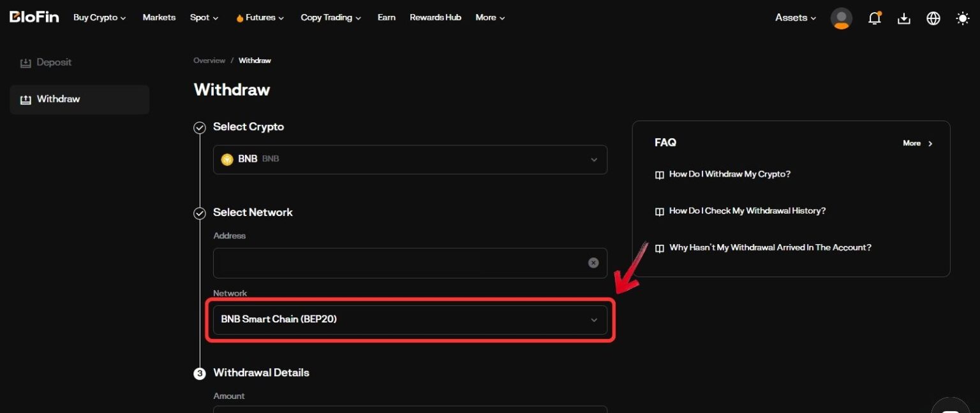Select the Deposit sidebar icon

coord(26,62)
